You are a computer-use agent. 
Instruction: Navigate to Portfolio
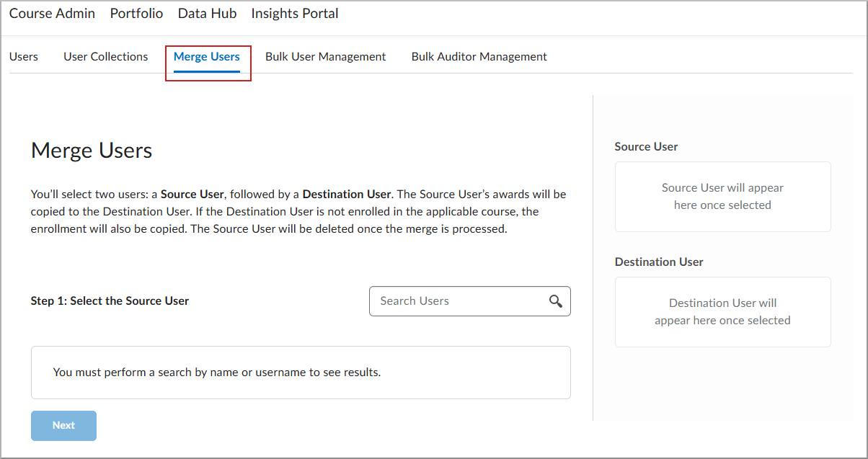[136, 13]
